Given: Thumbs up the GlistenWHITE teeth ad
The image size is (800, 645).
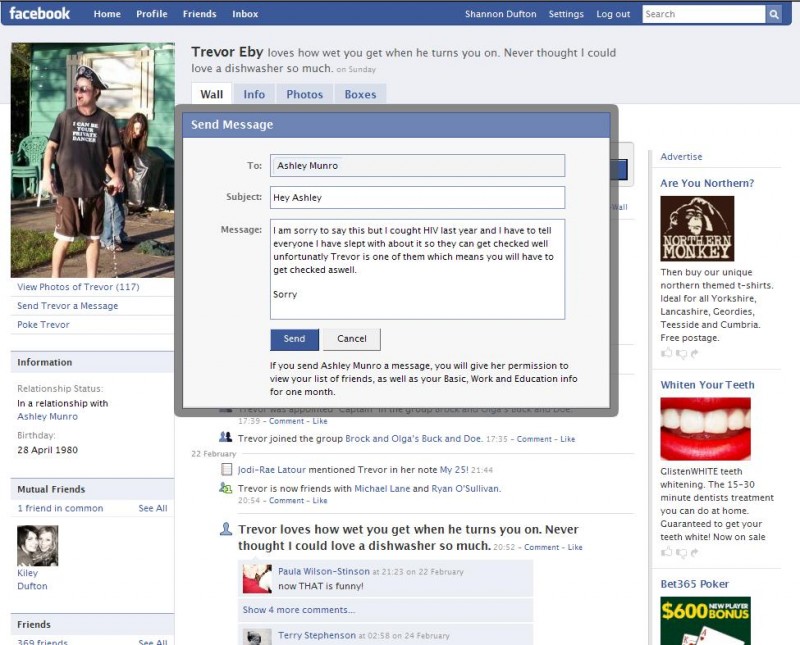Looking at the screenshot, I should 666,552.
